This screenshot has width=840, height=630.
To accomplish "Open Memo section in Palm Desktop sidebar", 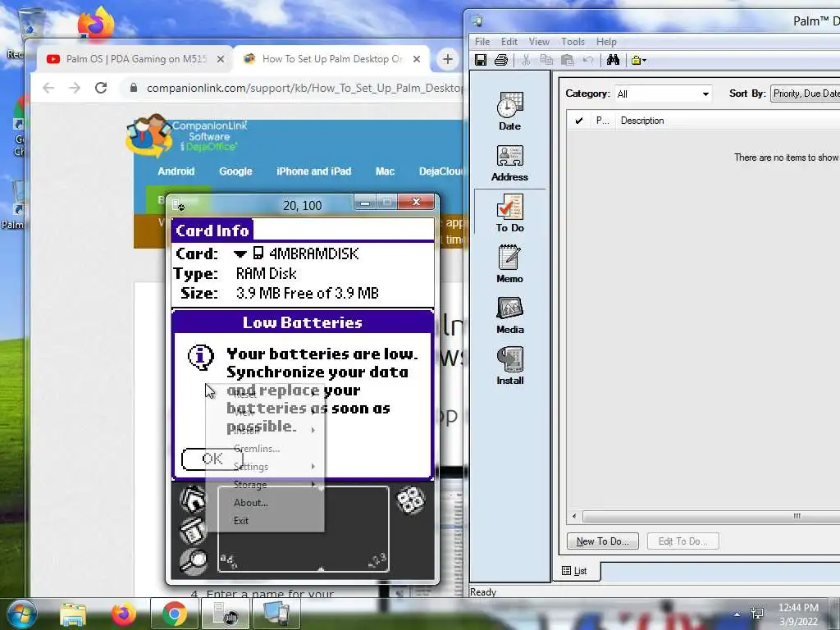I will pyautogui.click(x=509, y=264).
